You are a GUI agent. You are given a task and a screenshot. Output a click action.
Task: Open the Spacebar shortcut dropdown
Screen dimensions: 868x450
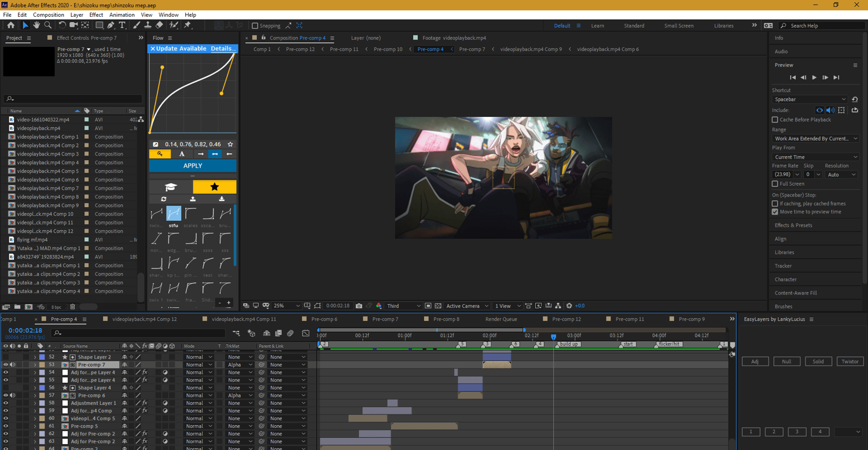click(810, 99)
